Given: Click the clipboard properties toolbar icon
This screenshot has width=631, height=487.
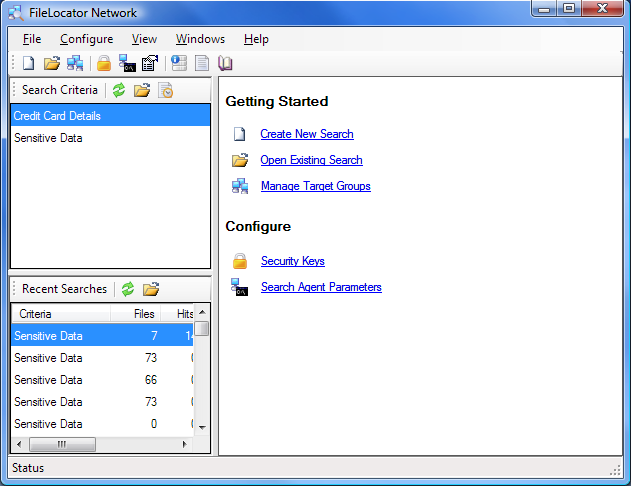Looking at the screenshot, I should pyautogui.click(x=150, y=64).
